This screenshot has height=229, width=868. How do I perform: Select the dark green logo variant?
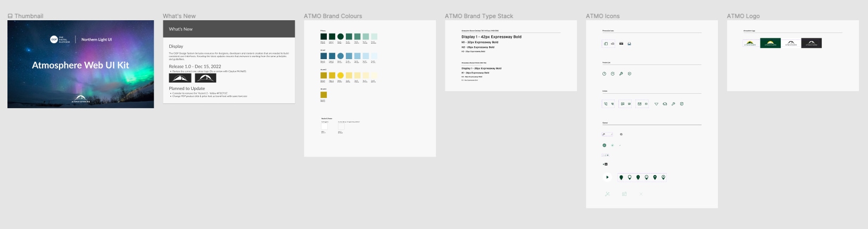770,43
